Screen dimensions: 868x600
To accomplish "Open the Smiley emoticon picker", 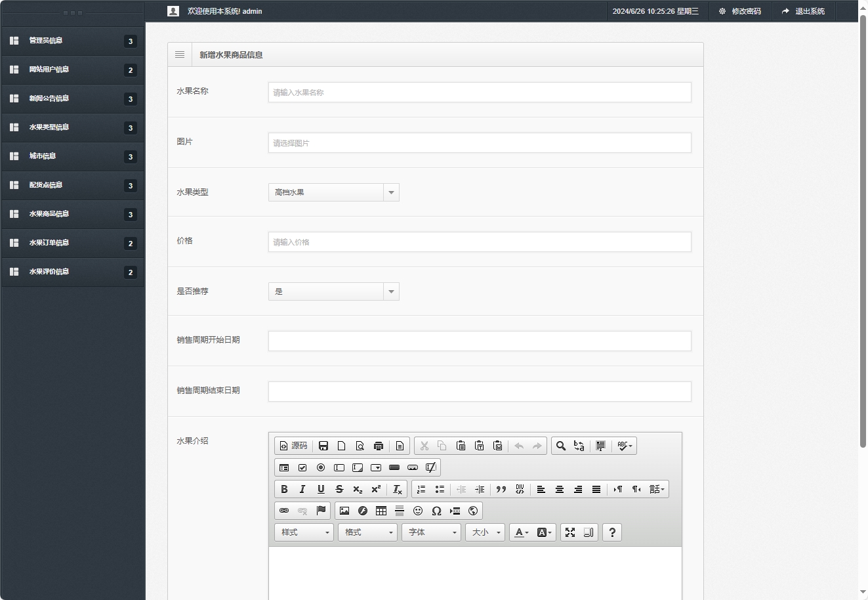I will coord(418,511).
